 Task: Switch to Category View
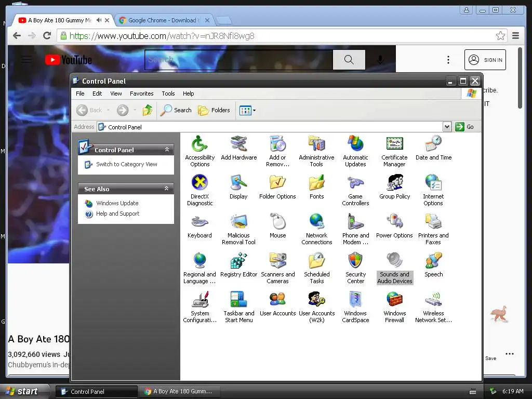pos(126,164)
